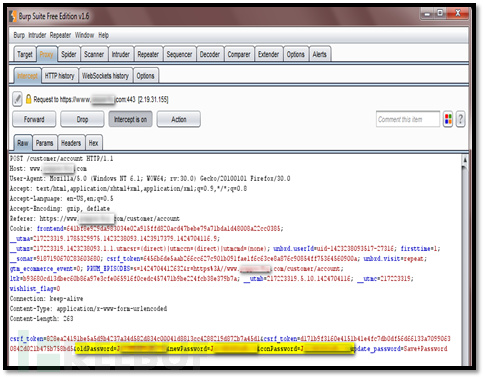Drop the intercepted request

pos(82,119)
